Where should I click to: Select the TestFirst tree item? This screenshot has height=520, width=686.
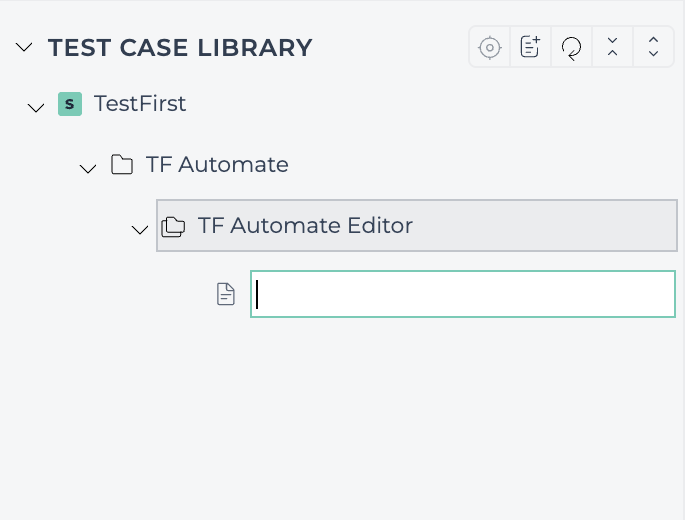click(x=140, y=104)
